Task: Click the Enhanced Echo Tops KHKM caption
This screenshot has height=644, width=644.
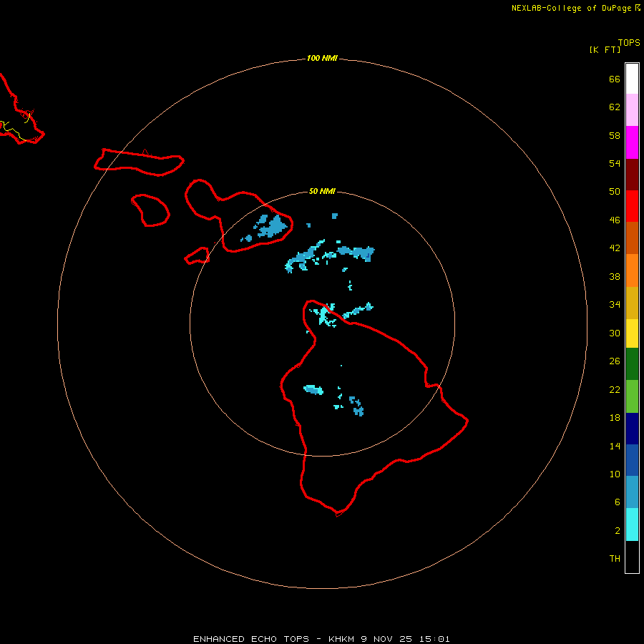Action: [x=321, y=639]
